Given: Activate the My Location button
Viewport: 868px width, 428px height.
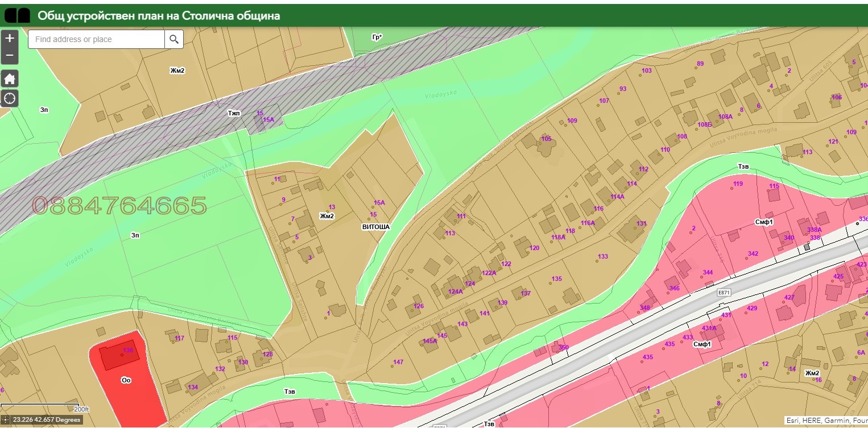Looking at the screenshot, I should tap(10, 98).
